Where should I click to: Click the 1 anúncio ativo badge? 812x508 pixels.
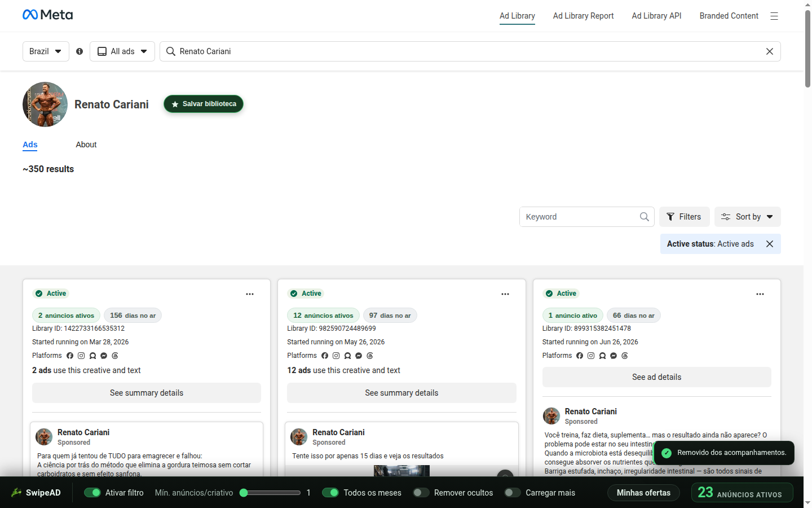[573, 316]
